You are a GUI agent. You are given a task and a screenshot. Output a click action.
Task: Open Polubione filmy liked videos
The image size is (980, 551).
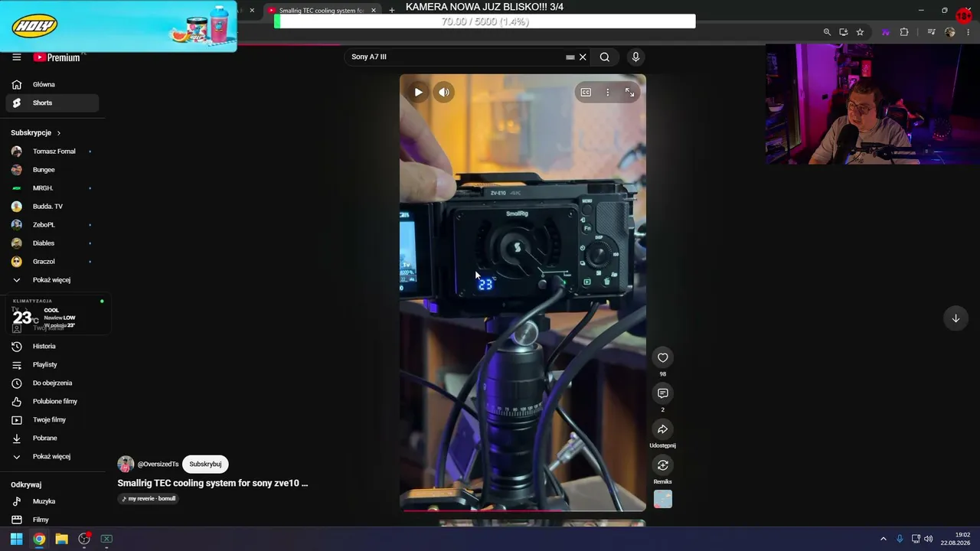click(53, 402)
